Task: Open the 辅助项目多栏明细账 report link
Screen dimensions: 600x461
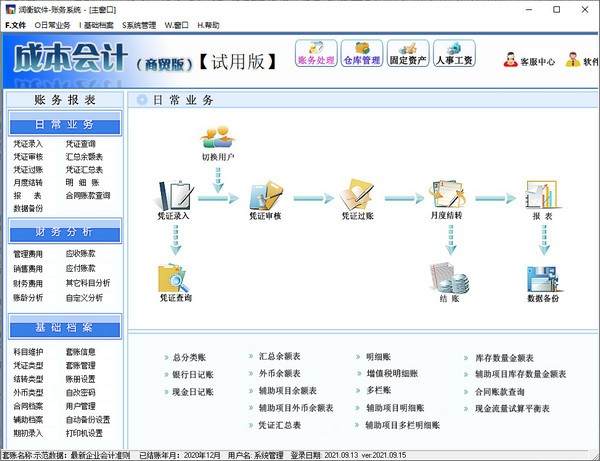Action: click(x=403, y=425)
